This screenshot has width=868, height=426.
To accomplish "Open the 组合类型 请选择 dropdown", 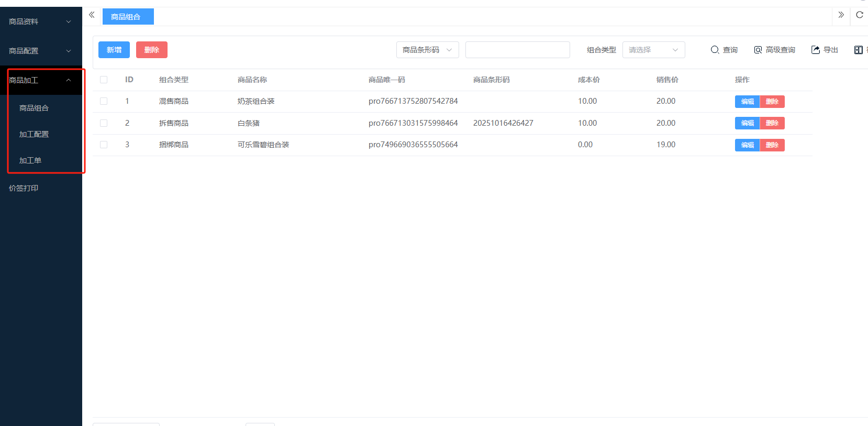I will pyautogui.click(x=653, y=50).
